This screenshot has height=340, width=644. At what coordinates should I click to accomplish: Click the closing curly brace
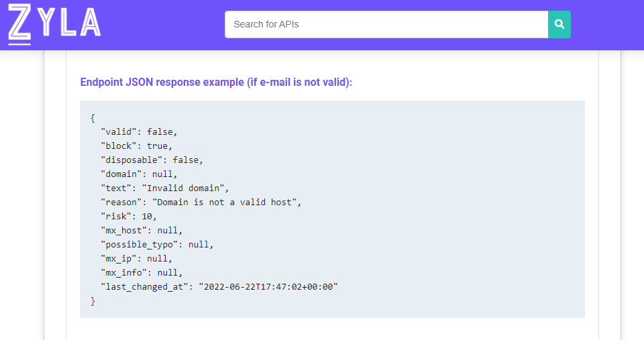(x=93, y=301)
